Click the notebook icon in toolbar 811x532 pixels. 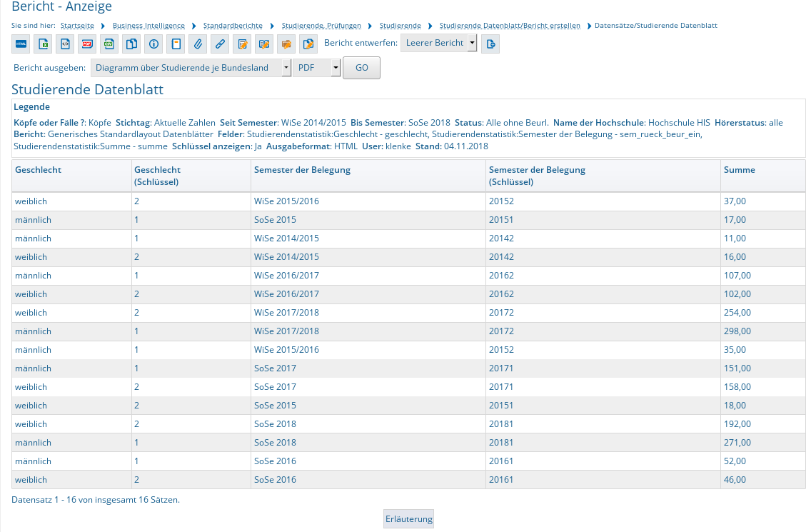(176, 44)
